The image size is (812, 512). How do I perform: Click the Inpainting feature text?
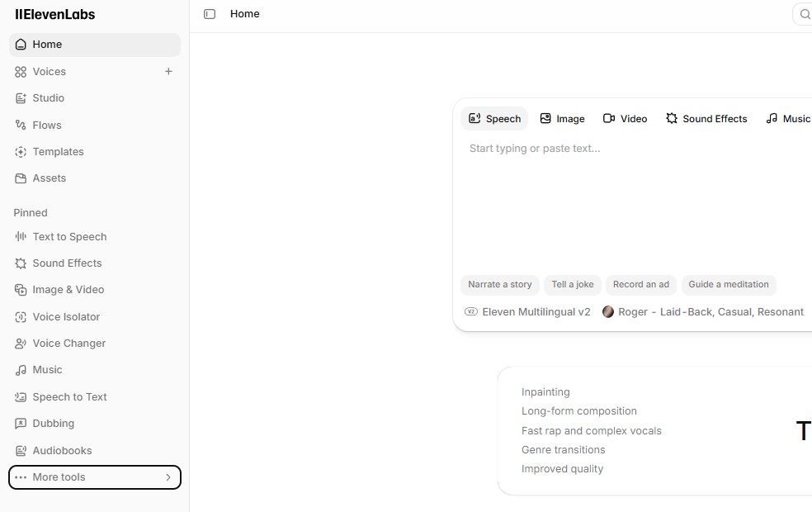[x=545, y=392]
